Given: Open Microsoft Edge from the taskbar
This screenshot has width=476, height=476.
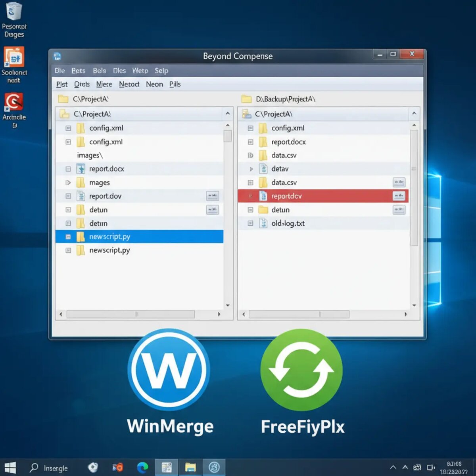Looking at the screenshot, I should pos(142,468).
